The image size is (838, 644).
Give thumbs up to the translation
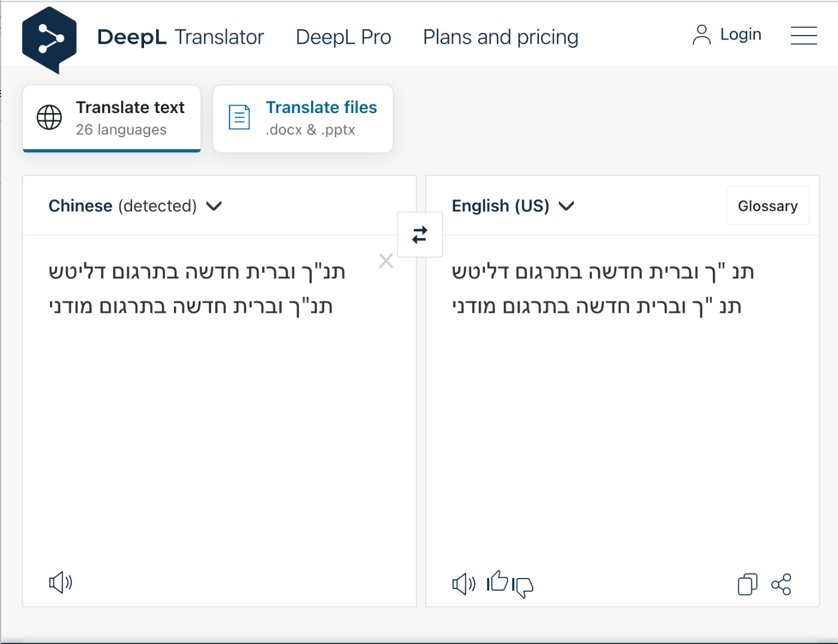(x=498, y=581)
